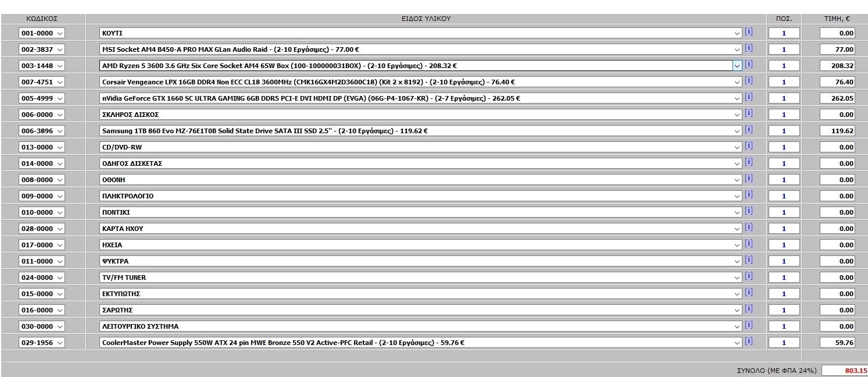Open code dropdown 008-0000
868x377 pixels.
[x=42, y=180]
